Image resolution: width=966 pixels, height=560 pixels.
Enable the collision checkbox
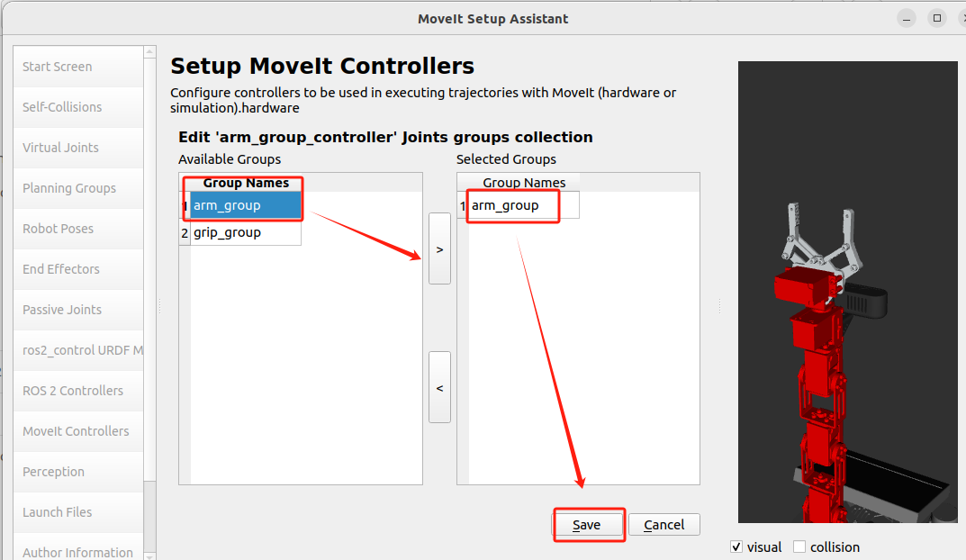(799, 547)
